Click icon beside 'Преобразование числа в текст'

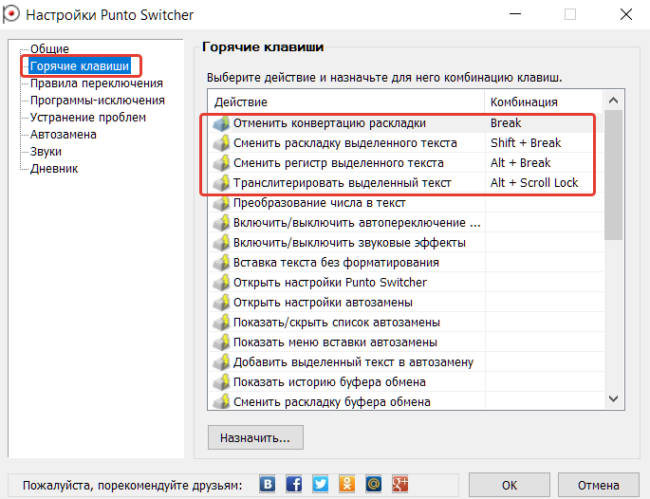point(221,203)
